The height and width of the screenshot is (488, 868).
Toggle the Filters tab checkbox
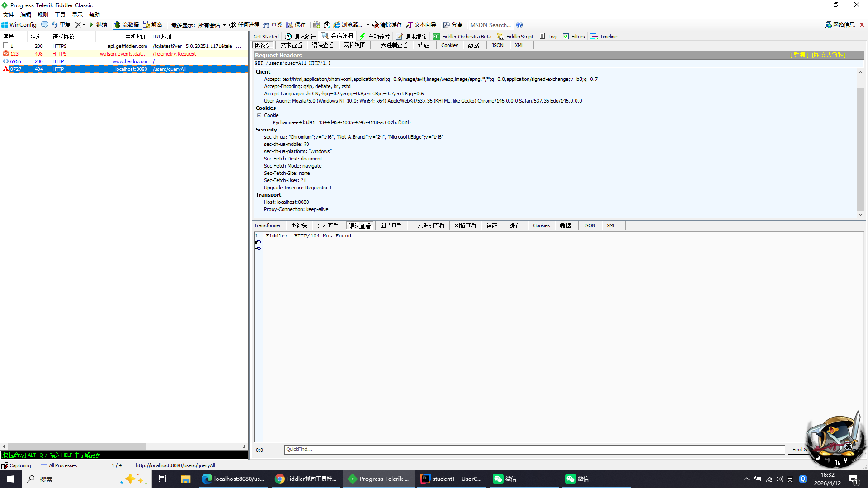click(566, 37)
